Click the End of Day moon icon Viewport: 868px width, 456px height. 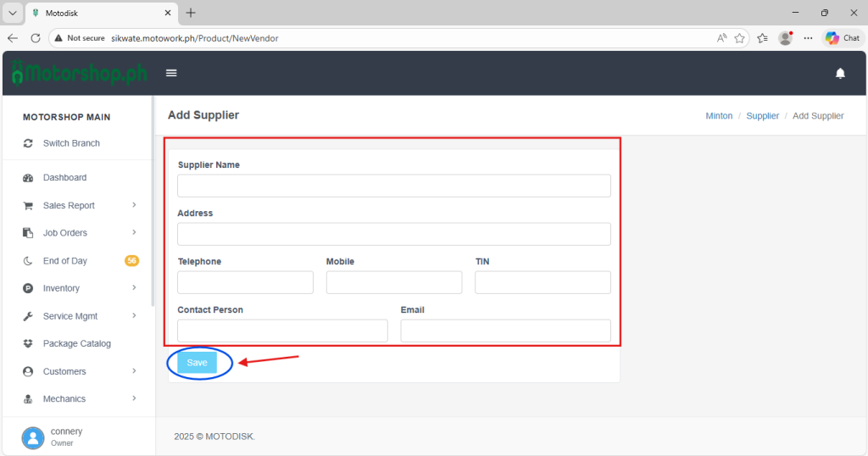(x=28, y=261)
